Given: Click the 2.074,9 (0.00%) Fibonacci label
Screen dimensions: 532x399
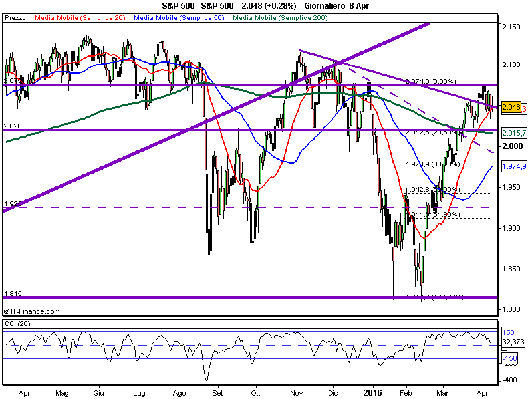Looking at the screenshot, I should (431, 81).
